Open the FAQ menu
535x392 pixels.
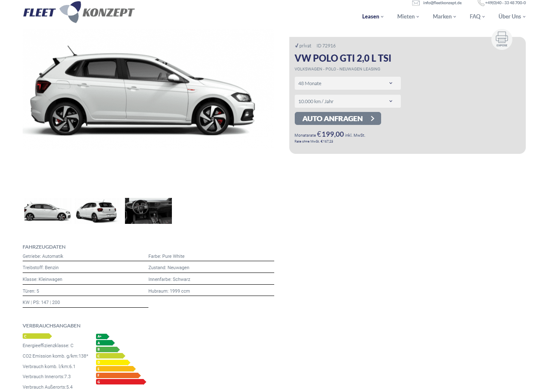477,17
